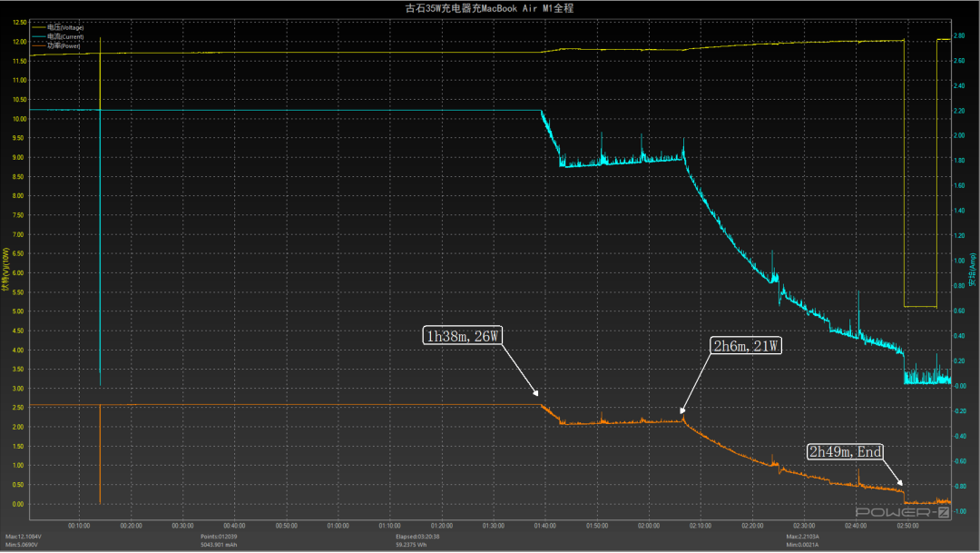
Task: Click the 电压(Voltage) legend entry
Action: click(58, 27)
